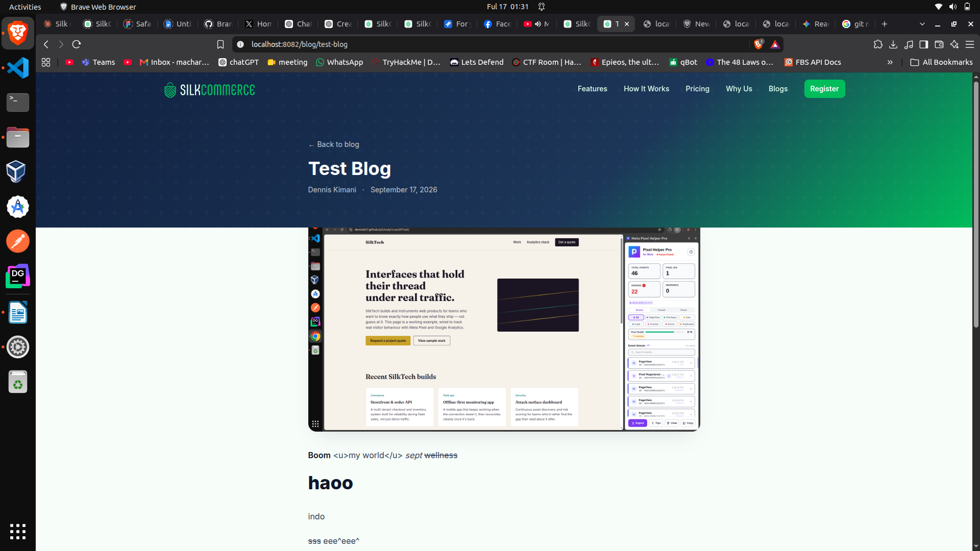Reload the page
This screenshot has width=980, height=551.
(x=77, y=44)
